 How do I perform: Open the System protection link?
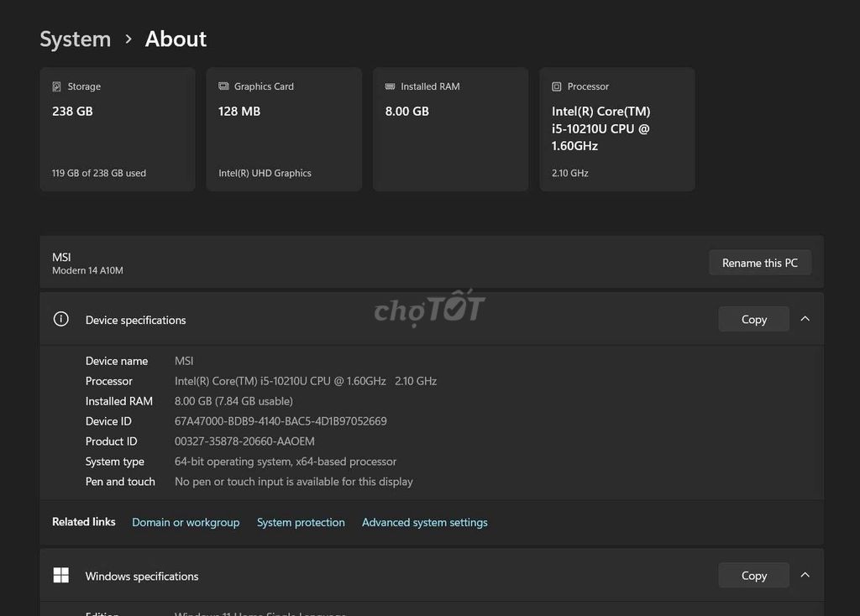[x=301, y=522]
